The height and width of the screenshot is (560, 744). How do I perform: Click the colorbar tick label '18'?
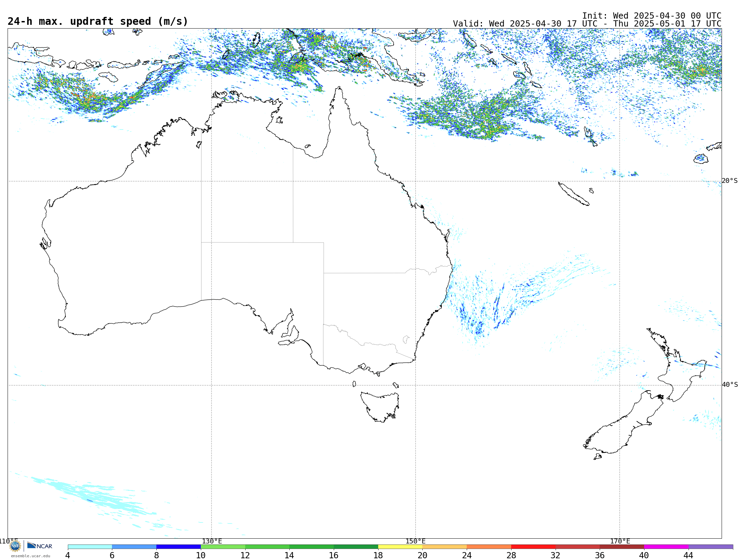(x=378, y=556)
